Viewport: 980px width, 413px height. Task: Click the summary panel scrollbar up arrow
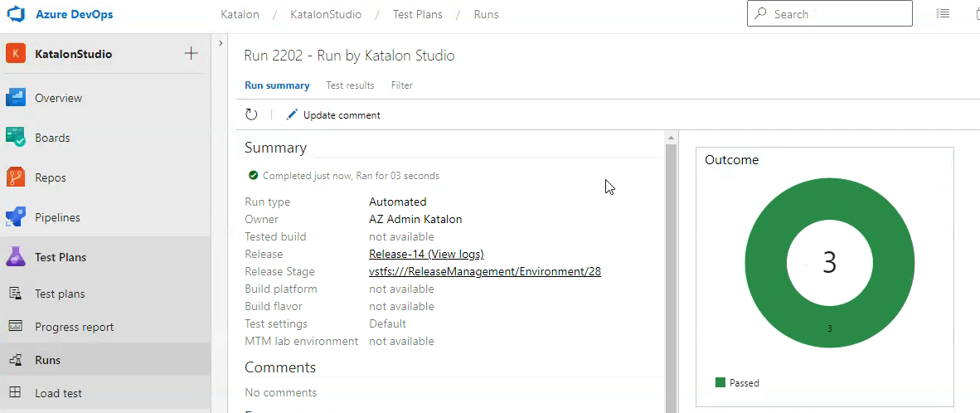pos(672,138)
